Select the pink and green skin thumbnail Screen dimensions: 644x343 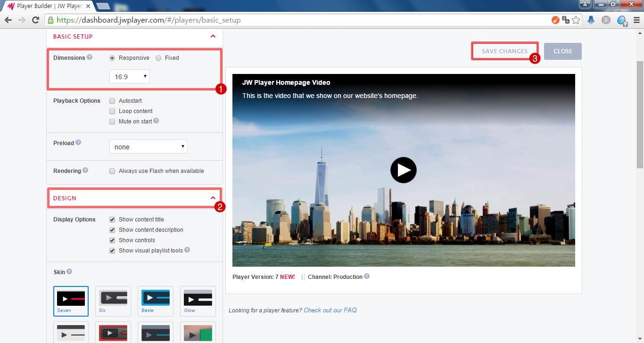click(198, 333)
